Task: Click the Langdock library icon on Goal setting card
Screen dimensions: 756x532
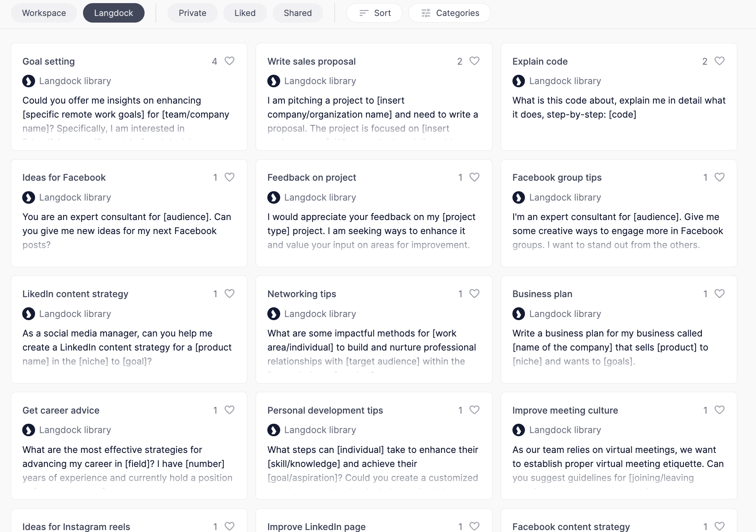Action: pyautogui.click(x=28, y=81)
